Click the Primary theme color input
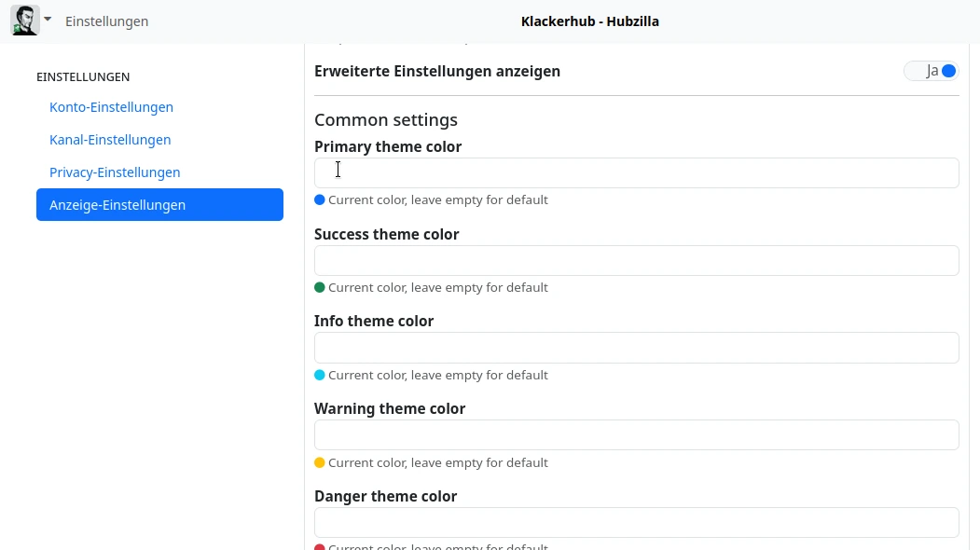This screenshot has width=980, height=550. (x=636, y=173)
